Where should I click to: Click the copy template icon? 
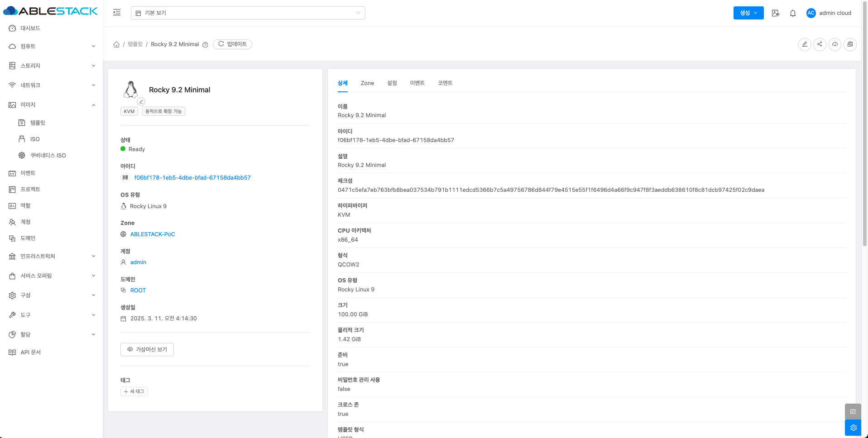(x=850, y=44)
